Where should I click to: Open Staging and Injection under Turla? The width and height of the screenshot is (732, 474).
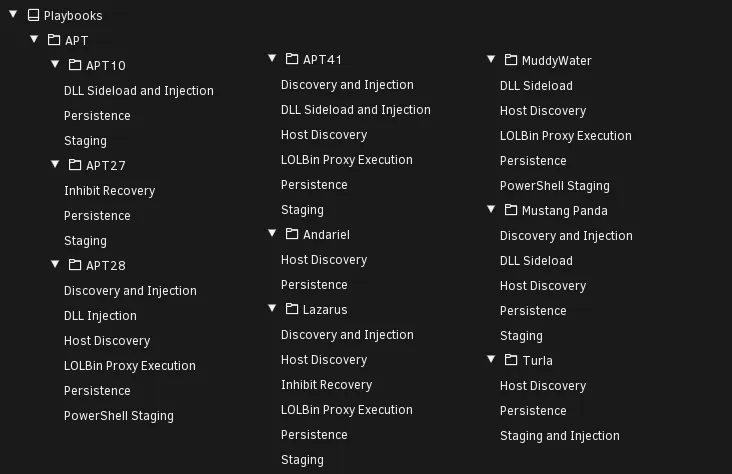[x=560, y=436]
